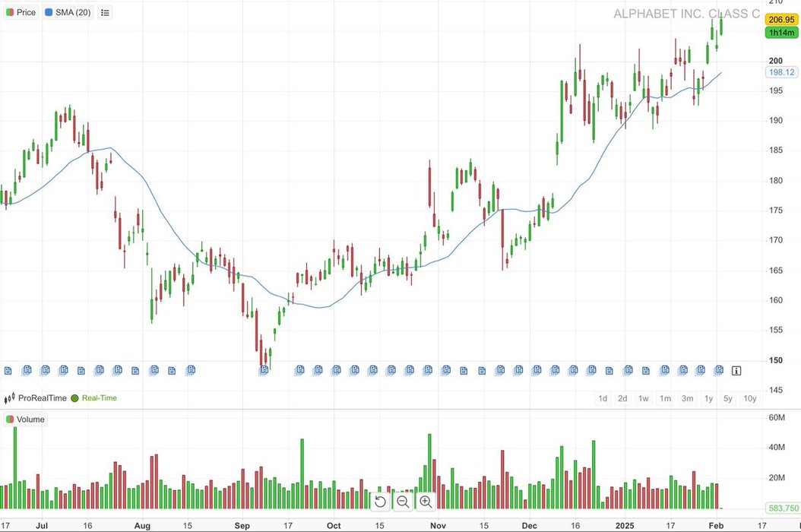Click the Nov label on the time axis
The image size is (801, 532).
[438, 525]
